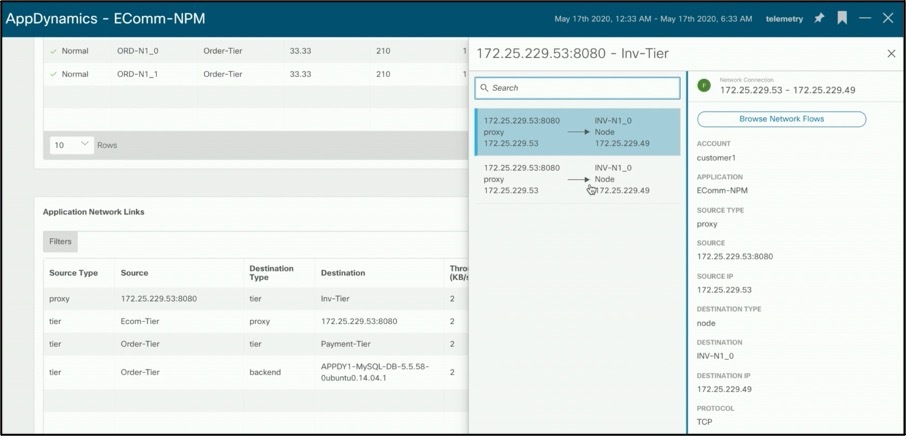Click the customer1 account value

click(716, 158)
